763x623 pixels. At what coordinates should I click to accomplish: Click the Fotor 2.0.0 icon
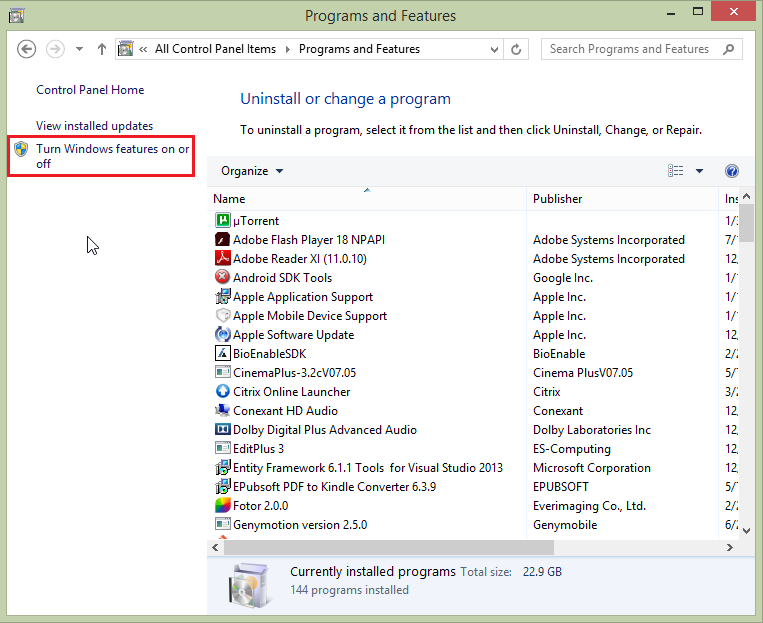tap(222, 505)
